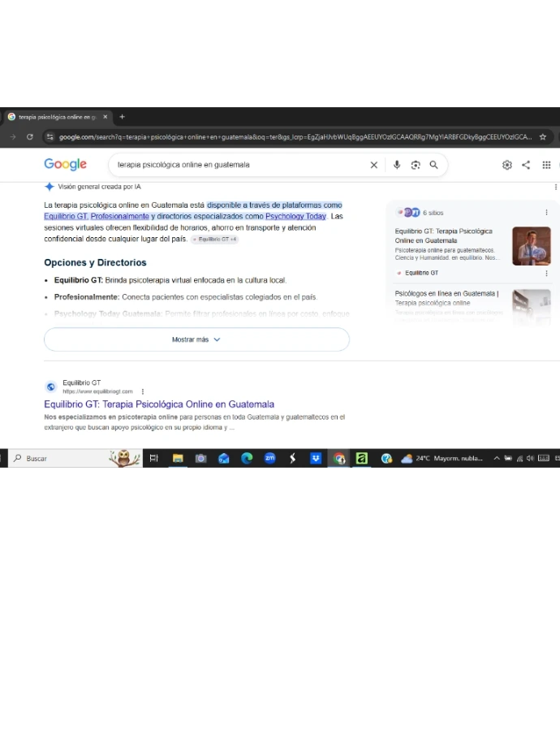Screen dimensions: 560x747
Task: Switch to Chrome in the taskbar
Action: pos(339,458)
